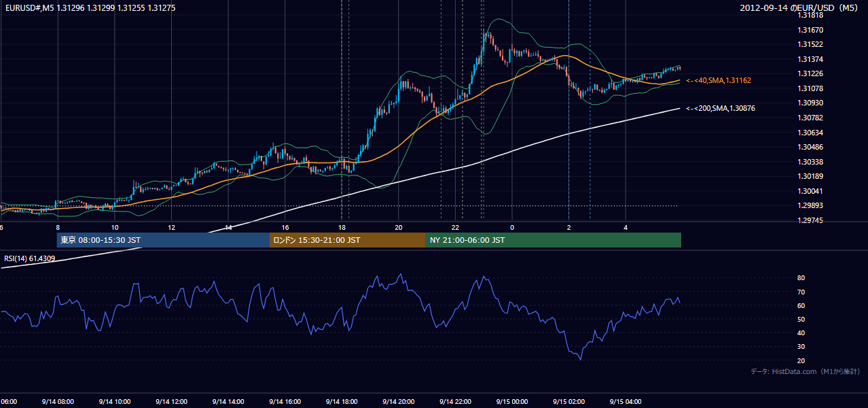
Task: Click the 9/14 20:00 bottom time label
Action: pyautogui.click(x=398, y=402)
